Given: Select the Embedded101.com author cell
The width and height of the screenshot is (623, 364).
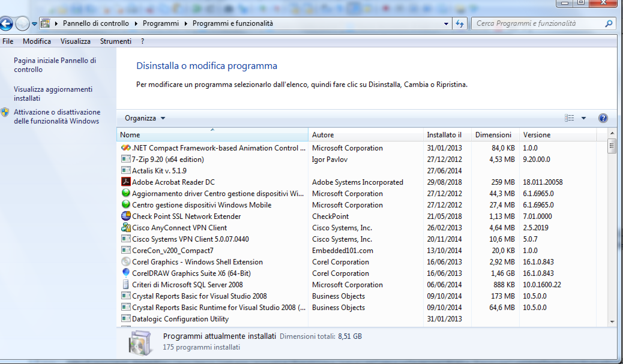Looking at the screenshot, I should (x=342, y=250).
